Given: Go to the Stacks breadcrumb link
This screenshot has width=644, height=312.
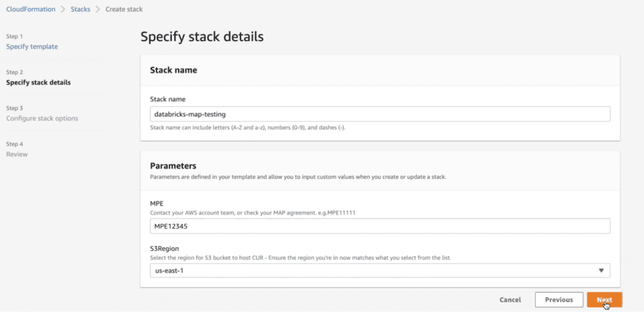Looking at the screenshot, I should 80,9.
